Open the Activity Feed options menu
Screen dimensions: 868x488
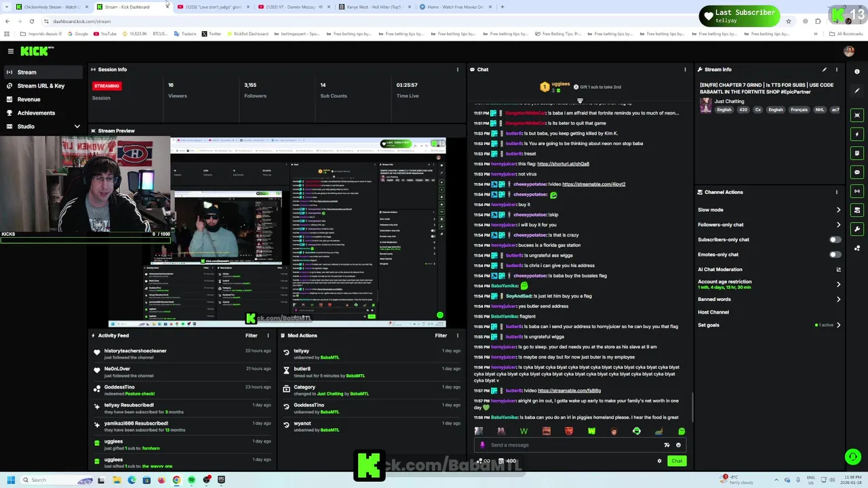[268, 335]
